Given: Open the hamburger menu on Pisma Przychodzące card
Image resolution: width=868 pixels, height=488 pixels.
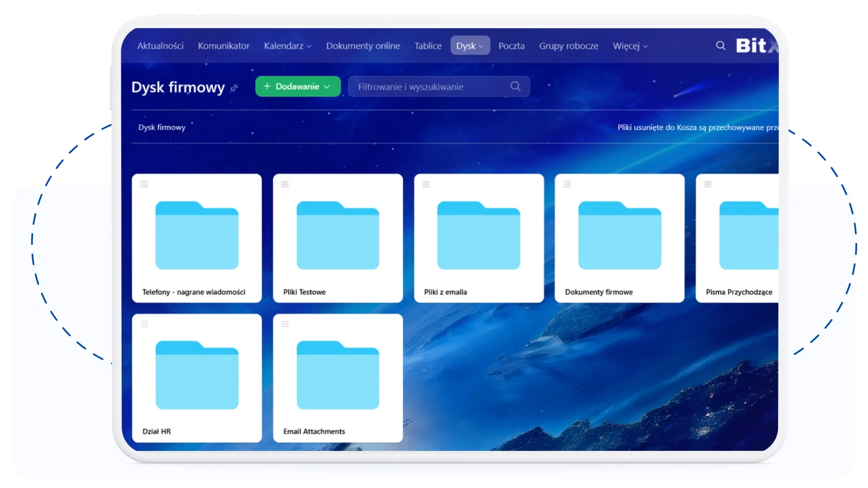Looking at the screenshot, I should 708,184.
